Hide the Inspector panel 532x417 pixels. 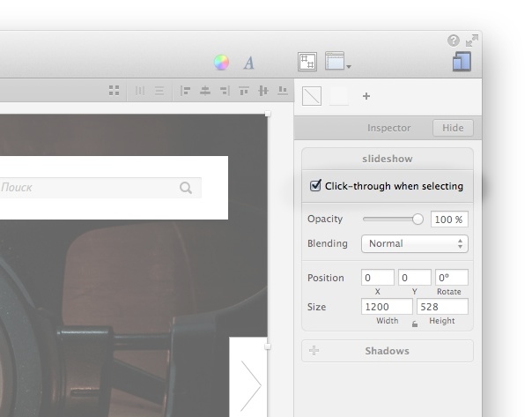(x=453, y=128)
